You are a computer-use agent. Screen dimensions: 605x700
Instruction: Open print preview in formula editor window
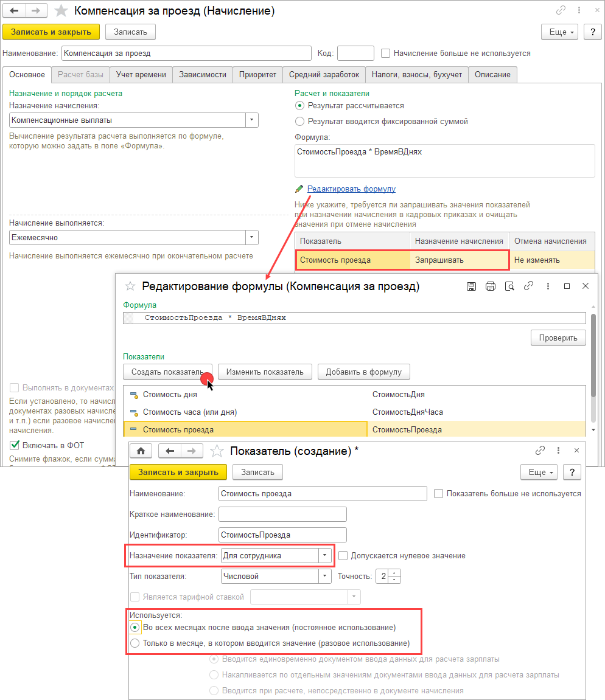coord(509,286)
